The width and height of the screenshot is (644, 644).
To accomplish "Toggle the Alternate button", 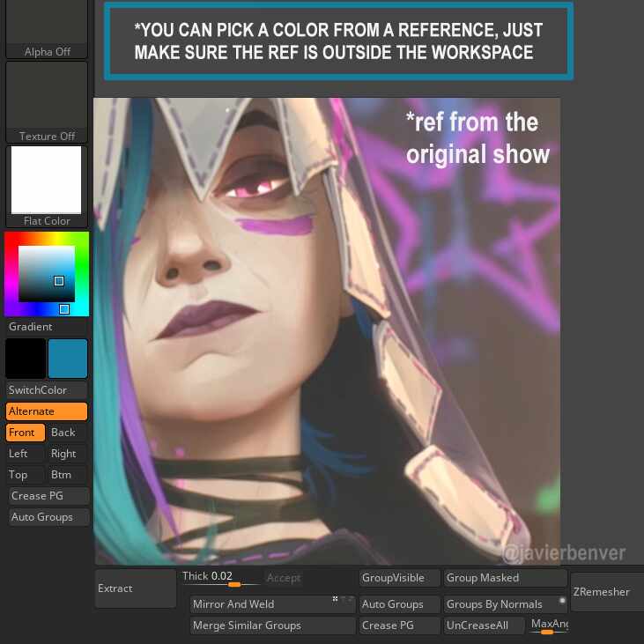I will (x=47, y=411).
